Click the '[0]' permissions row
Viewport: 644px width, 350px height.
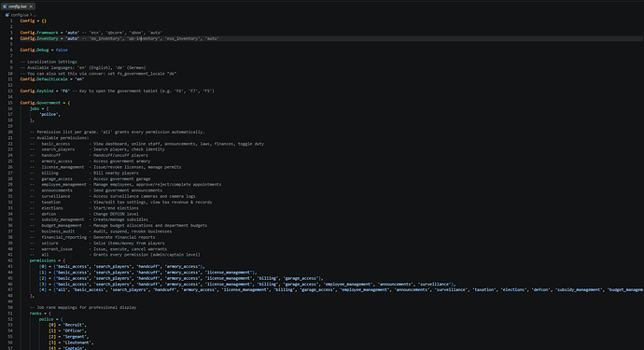click(x=121, y=267)
